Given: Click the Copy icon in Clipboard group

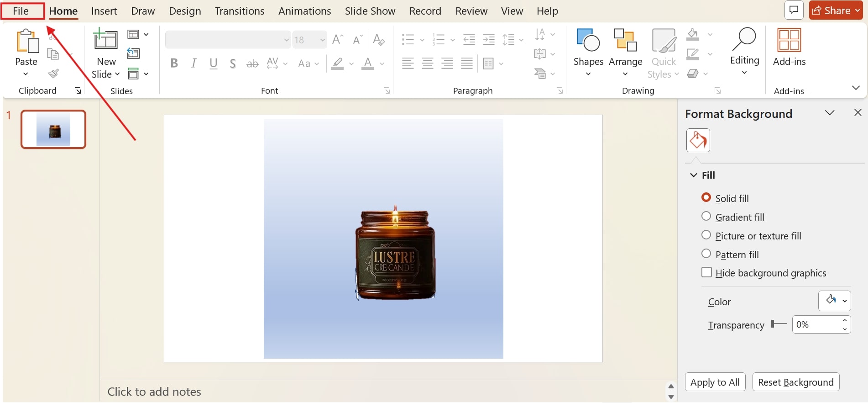Looking at the screenshot, I should (53, 54).
